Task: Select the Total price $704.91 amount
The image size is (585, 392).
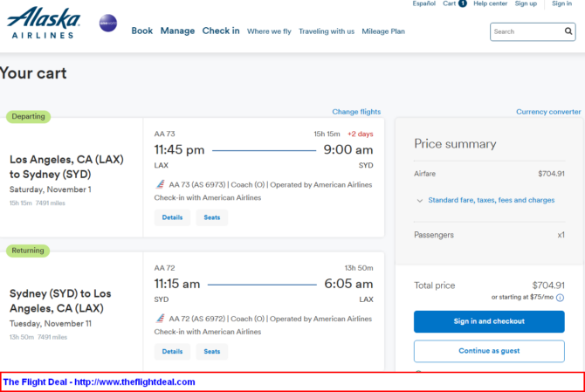Action: click(x=548, y=285)
